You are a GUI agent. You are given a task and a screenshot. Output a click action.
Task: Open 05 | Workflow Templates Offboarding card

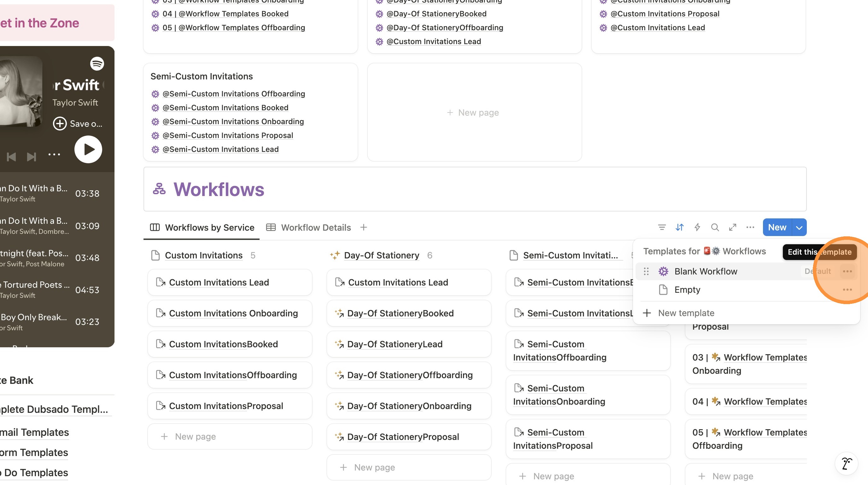pyautogui.click(x=746, y=439)
